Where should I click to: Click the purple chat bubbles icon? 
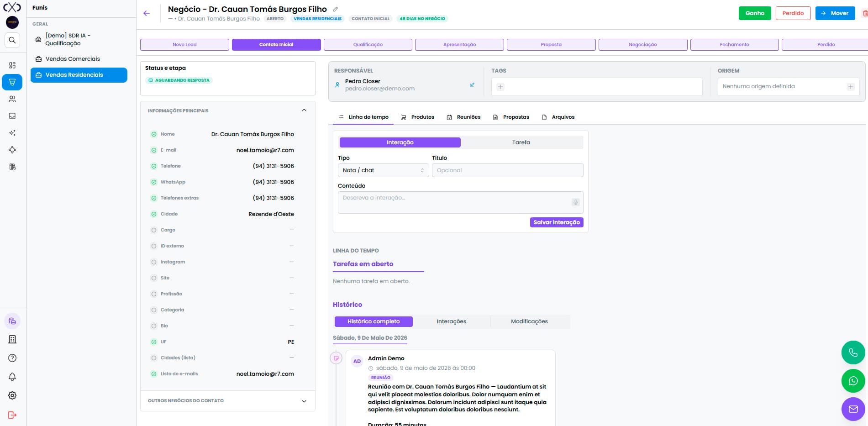pyautogui.click(x=12, y=321)
